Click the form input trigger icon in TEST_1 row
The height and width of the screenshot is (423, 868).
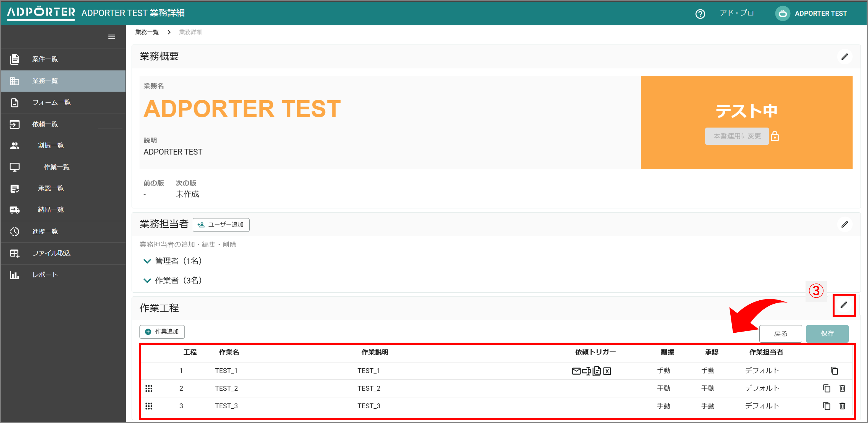[x=586, y=371]
